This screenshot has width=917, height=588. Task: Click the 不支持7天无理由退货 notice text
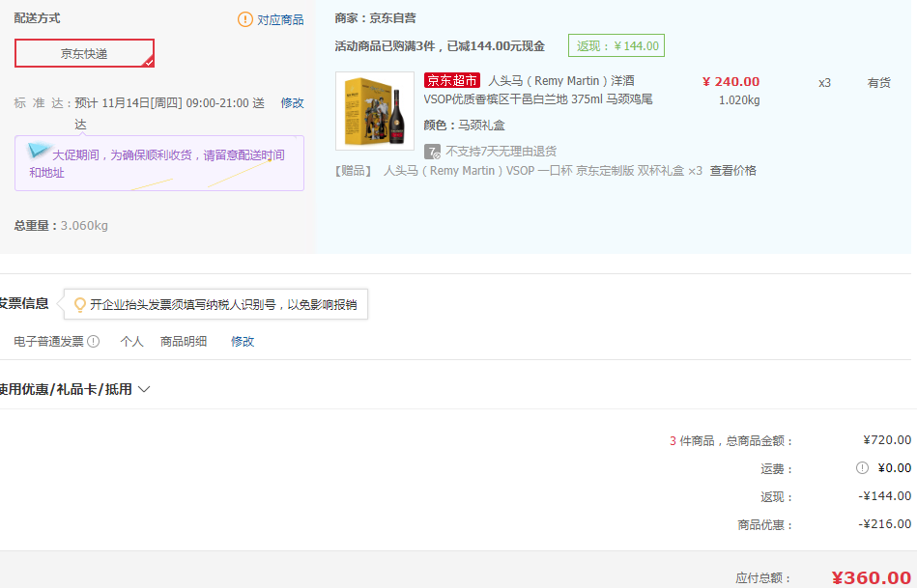click(501, 152)
